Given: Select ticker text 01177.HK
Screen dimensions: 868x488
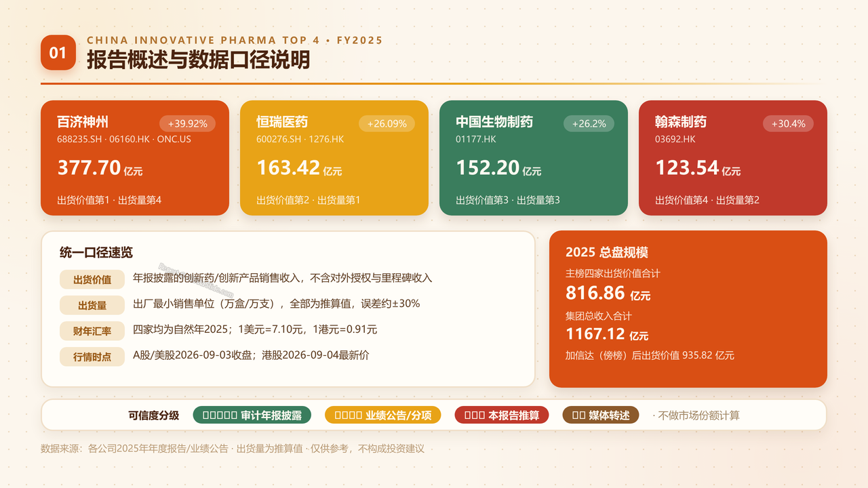Looking at the screenshot, I should pyautogui.click(x=476, y=139).
